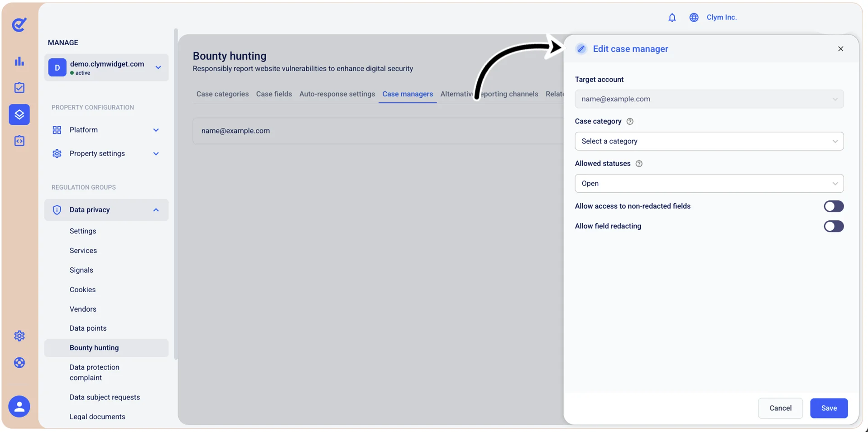Select Bounty hunting in the sidebar
The width and height of the screenshot is (868, 432).
106,348
